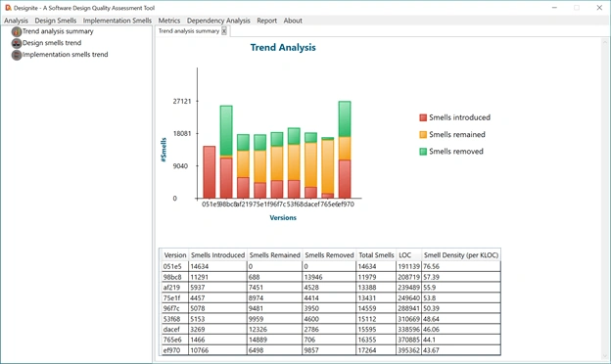Viewport: 611px width, 364px height.
Task: Open the Metrics menu
Action: pos(169,21)
